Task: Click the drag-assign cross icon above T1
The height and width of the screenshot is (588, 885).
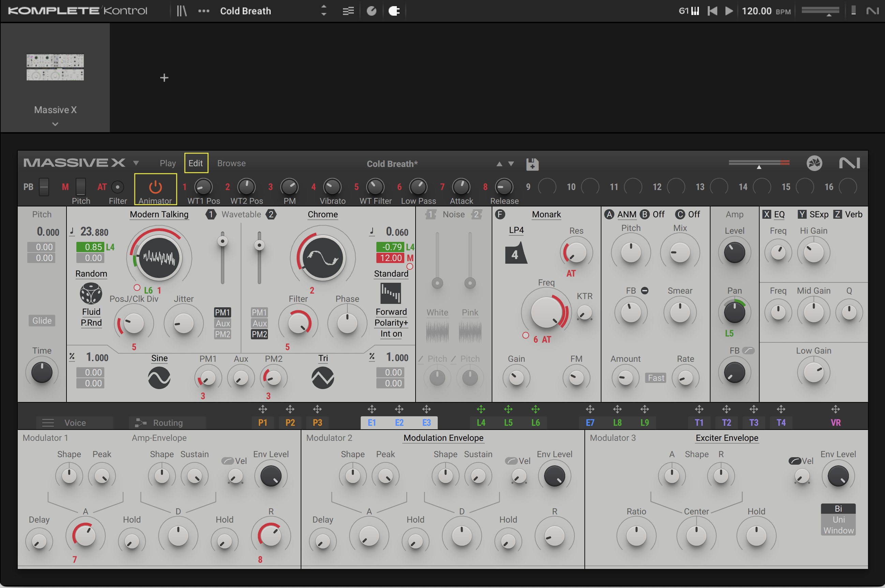Action: tap(699, 409)
